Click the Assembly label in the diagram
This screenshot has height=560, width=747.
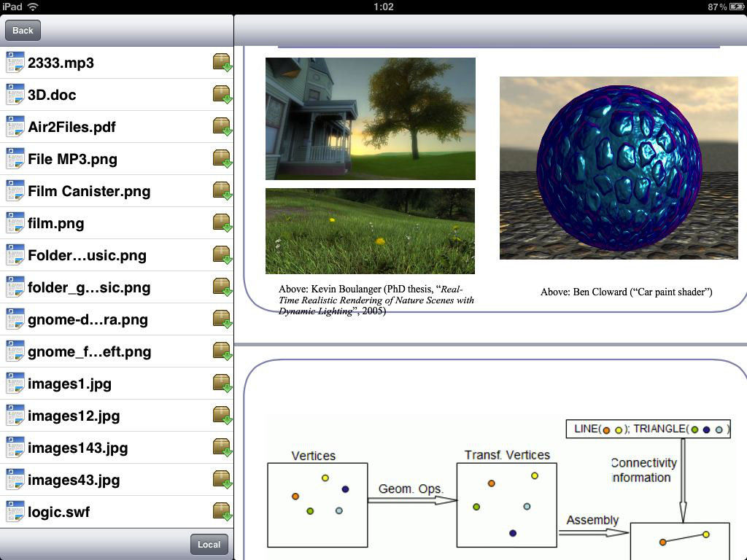592,520
